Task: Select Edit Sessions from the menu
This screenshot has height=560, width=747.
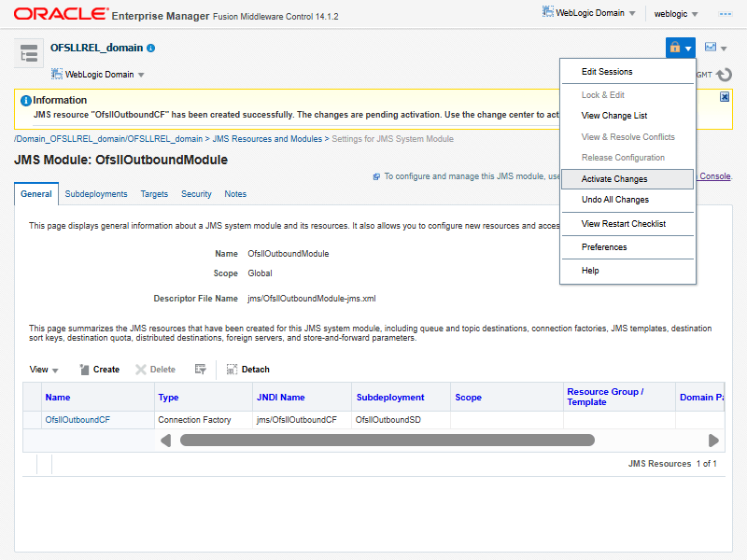Action: pyautogui.click(x=606, y=72)
